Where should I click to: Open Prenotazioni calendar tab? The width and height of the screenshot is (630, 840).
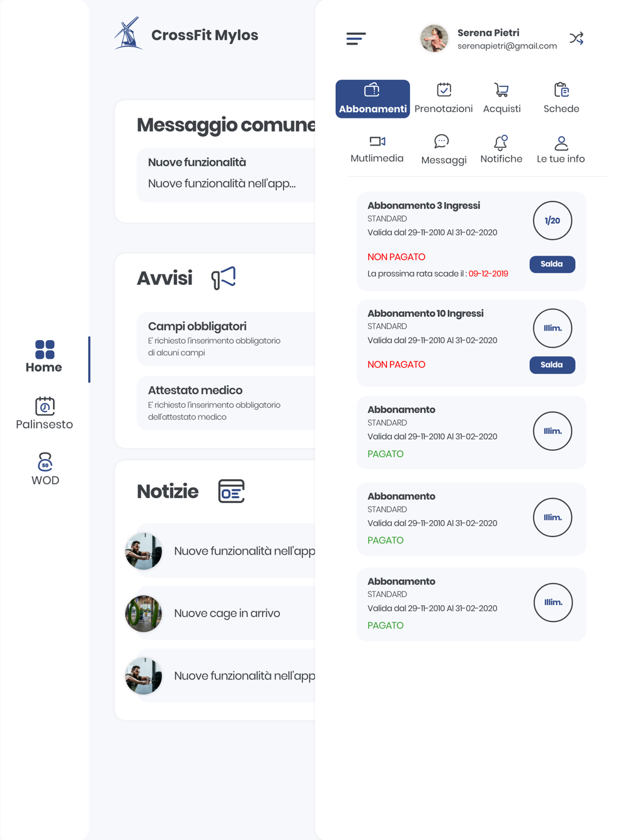point(444,99)
